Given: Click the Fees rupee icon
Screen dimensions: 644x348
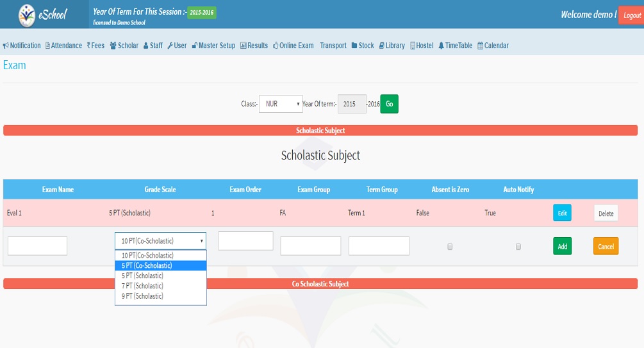Looking at the screenshot, I should (x=89, y=46).
